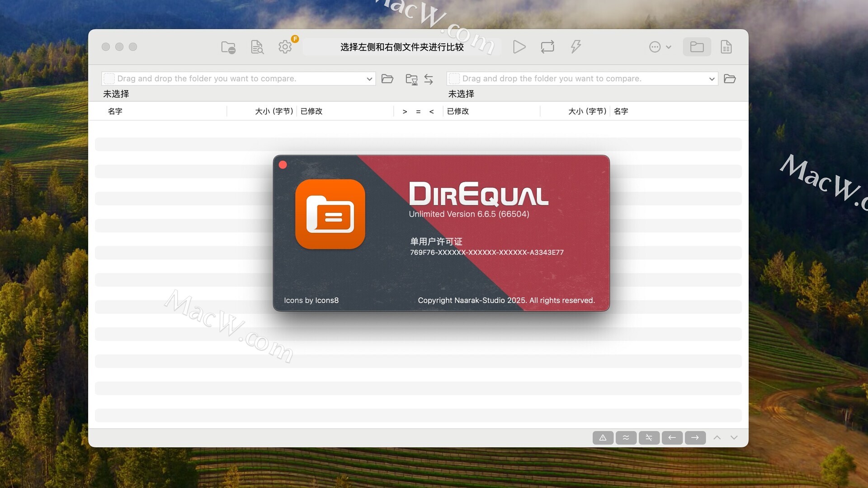Sort by right 名字 column

coord(621,111)
